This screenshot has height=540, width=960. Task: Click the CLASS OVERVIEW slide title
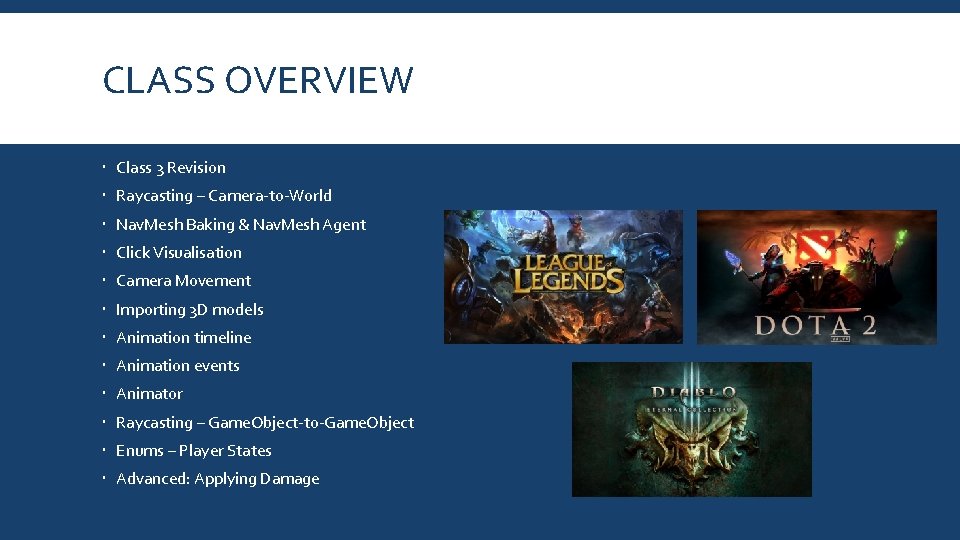pos(258,80)
